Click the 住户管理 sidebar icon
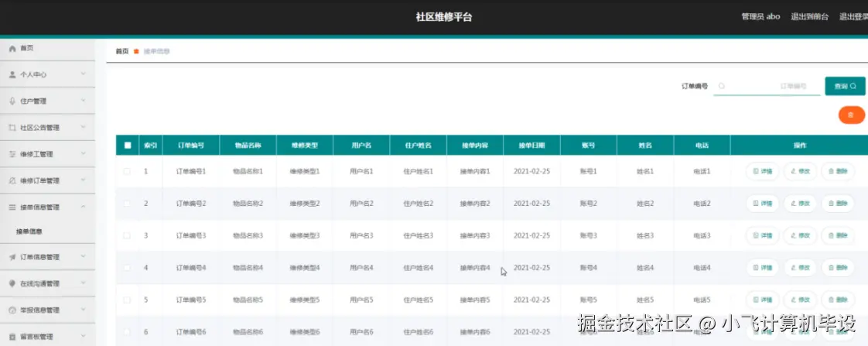 (12, 101)
